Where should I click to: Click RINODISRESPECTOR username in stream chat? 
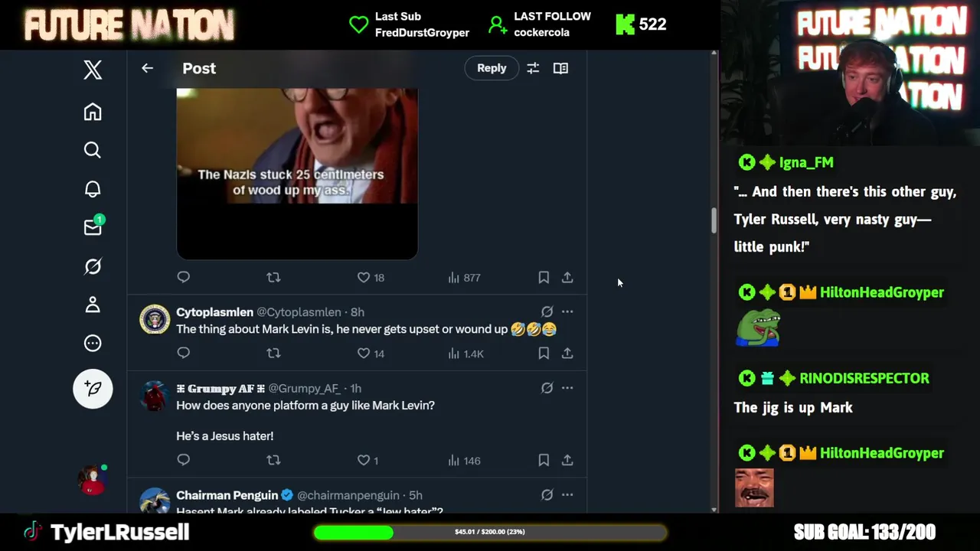(864, 378)
